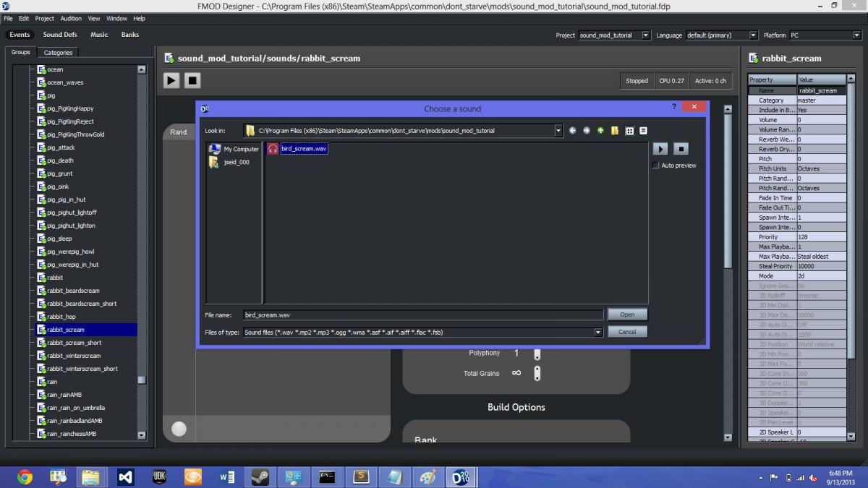
Task: Play the sound preview in the dialog
Action: tap(660, 149)
